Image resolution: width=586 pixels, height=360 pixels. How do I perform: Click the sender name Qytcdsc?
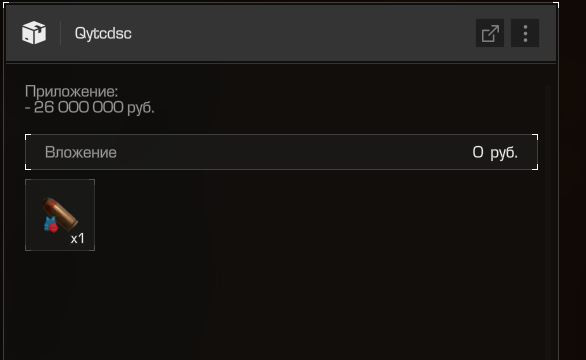tap(103, 33)
